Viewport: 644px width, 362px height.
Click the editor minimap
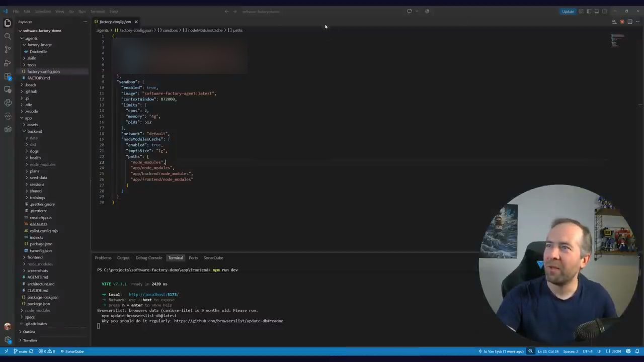(x=617, y=40)
